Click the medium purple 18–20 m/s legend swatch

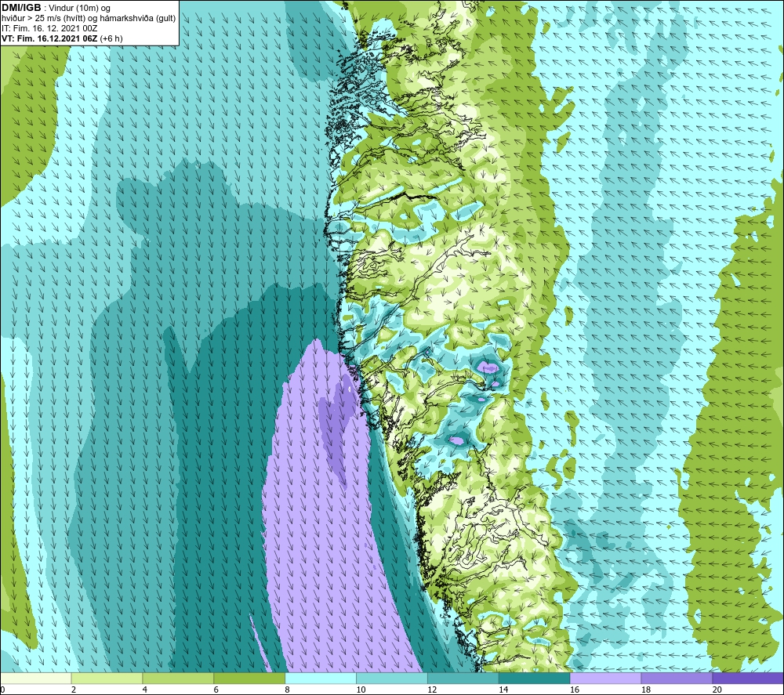click(x=677, y=678)
